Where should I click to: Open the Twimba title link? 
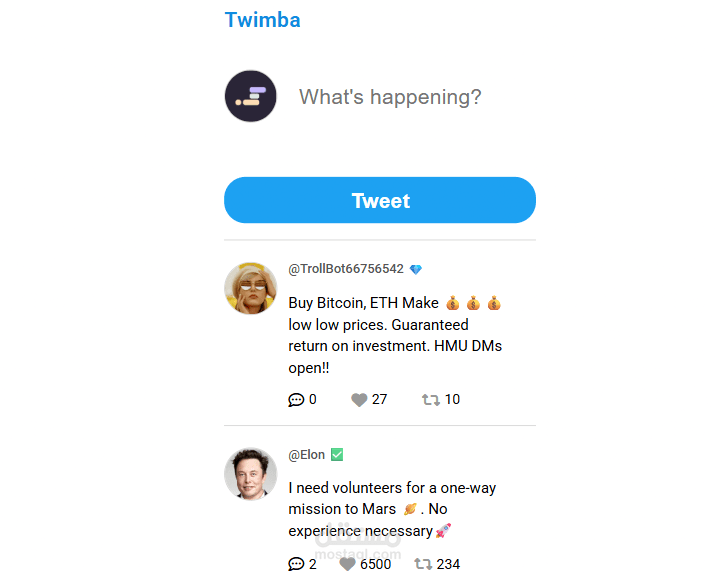(262, 20)
